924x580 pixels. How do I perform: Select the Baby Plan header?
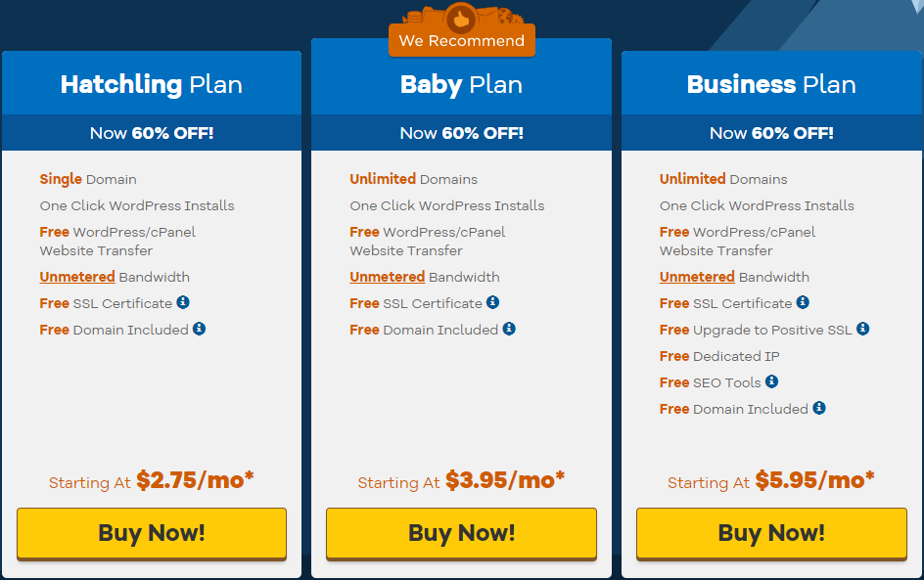[461, 85]
